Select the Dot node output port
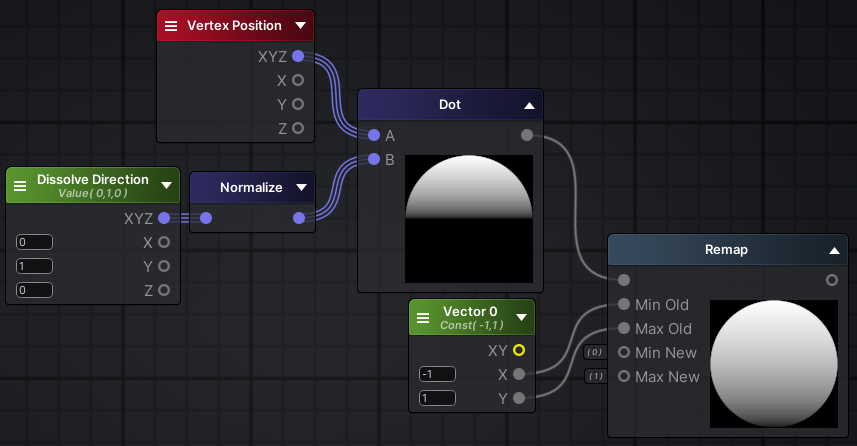857x446 pixels. coord(527,135)
